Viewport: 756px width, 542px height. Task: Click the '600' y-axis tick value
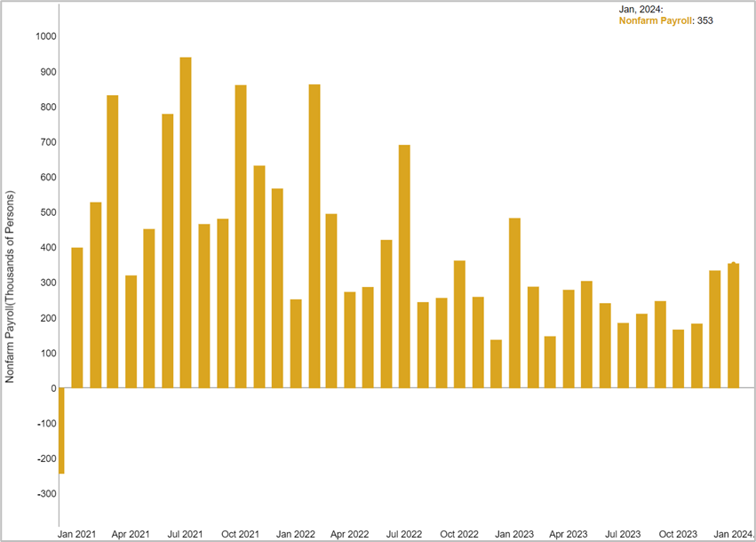tap(48, 178)
